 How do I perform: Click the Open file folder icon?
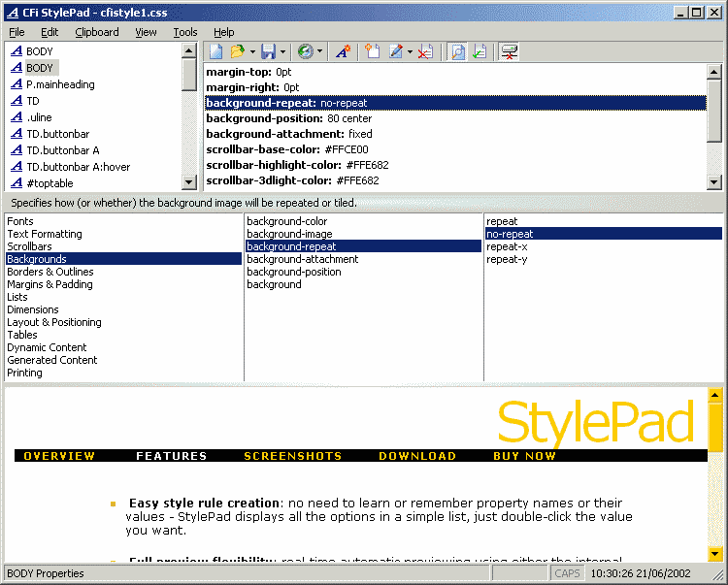point(237,51)
